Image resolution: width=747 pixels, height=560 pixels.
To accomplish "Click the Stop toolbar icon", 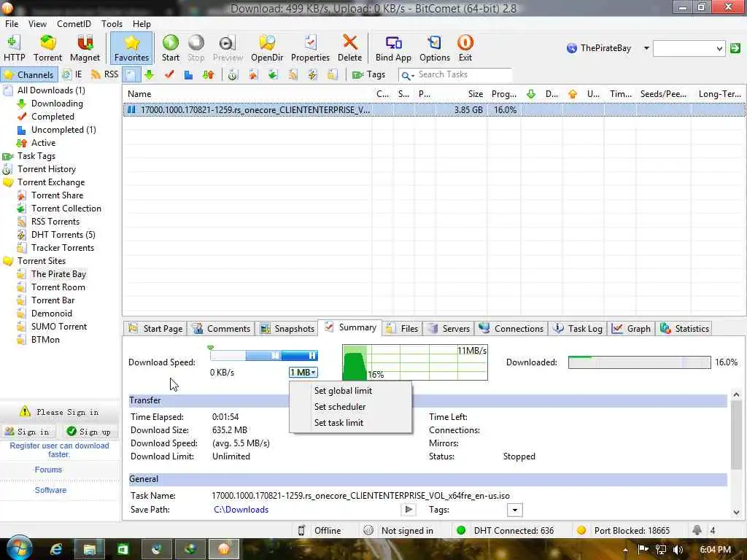I will click(x=196, y=48).
